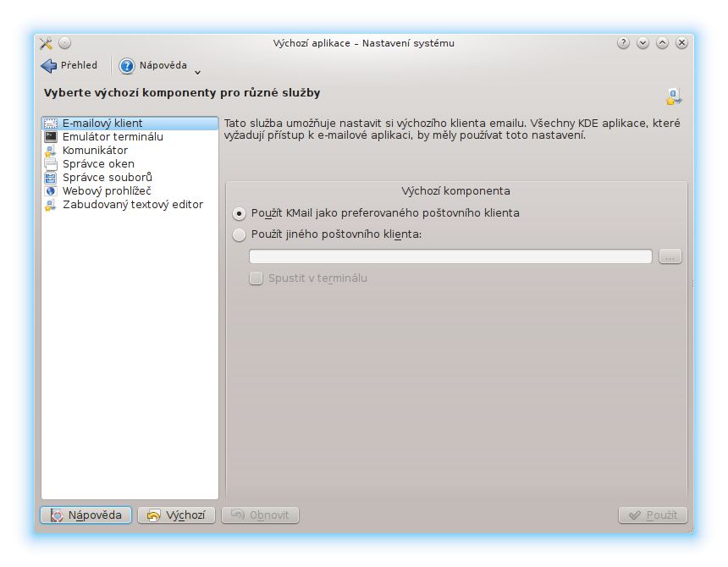728x567 pixels.
Task: Select the Správce oken icon
Action: coord(51,164)
